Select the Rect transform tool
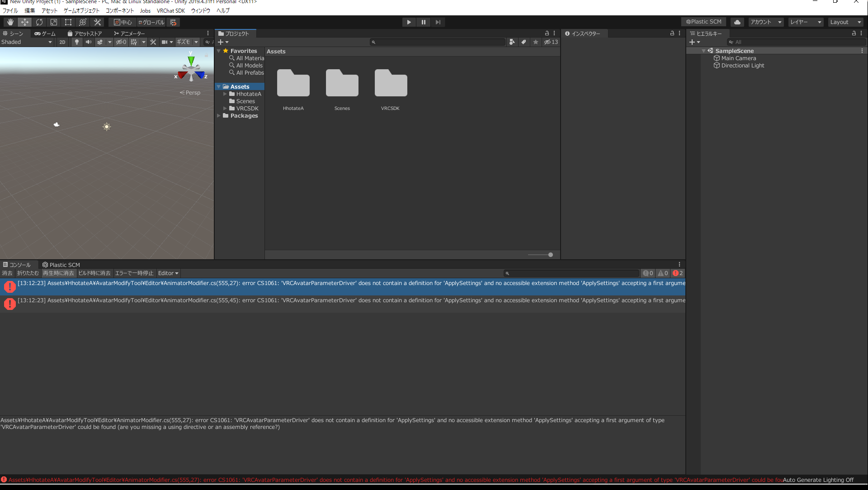 click(x=68, y=22)
